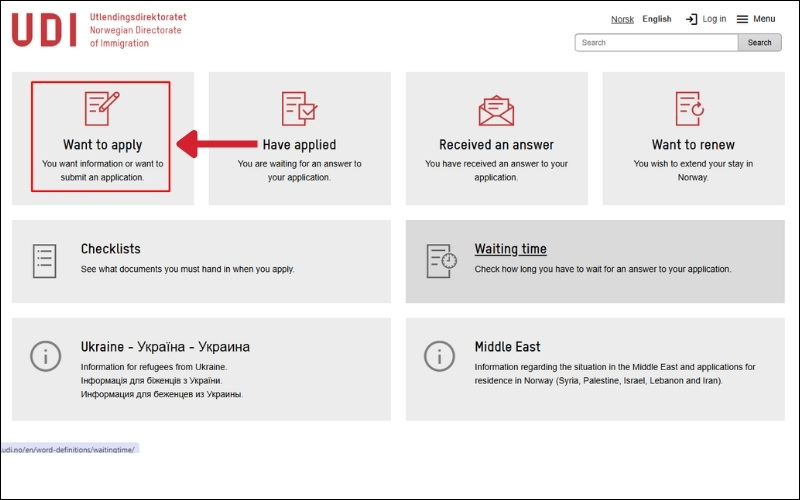800x500 pixels.
Task: Click the Want to apply pencil-document icon
Action: point(101,107)
